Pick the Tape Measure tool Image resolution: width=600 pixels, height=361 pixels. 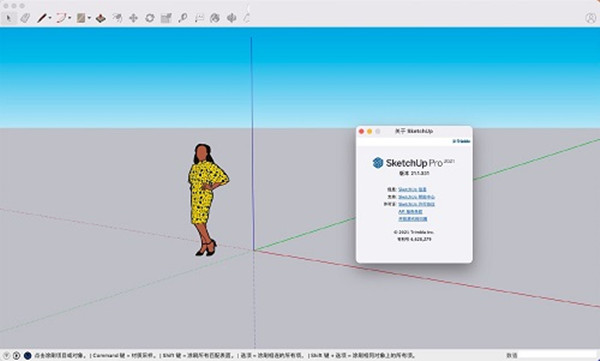tap(183, 18)
